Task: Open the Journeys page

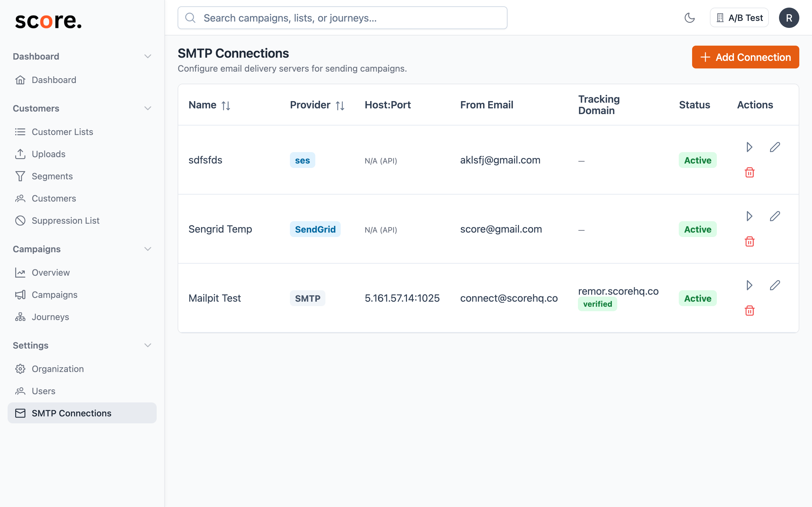Action: [50, 317]
